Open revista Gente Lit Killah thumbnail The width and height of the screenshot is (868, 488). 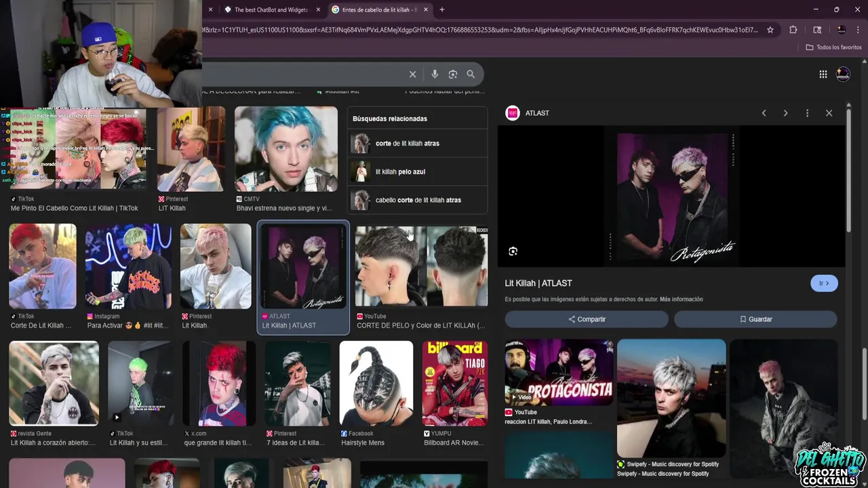(x=54, y=384)
